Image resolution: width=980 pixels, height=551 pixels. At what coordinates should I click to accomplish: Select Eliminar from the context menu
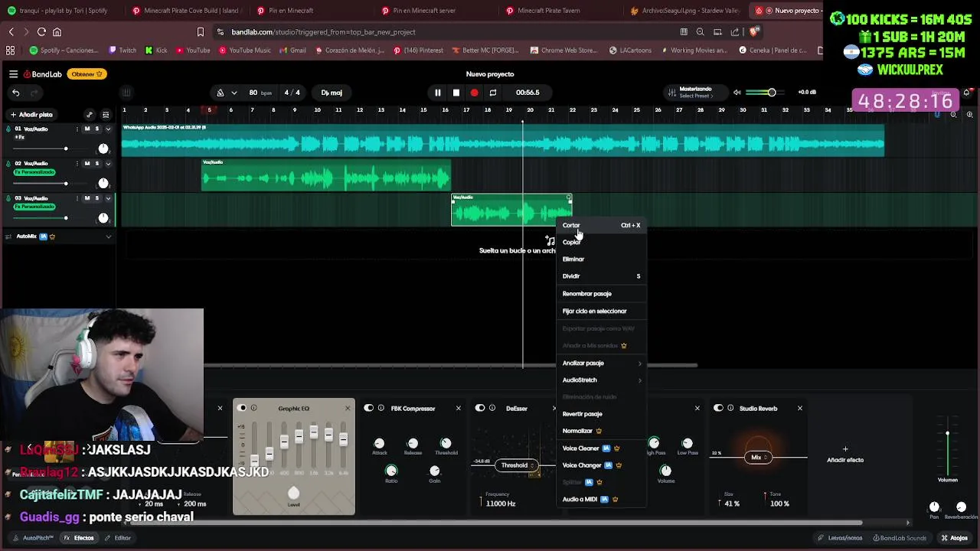[x=601, y=259]
